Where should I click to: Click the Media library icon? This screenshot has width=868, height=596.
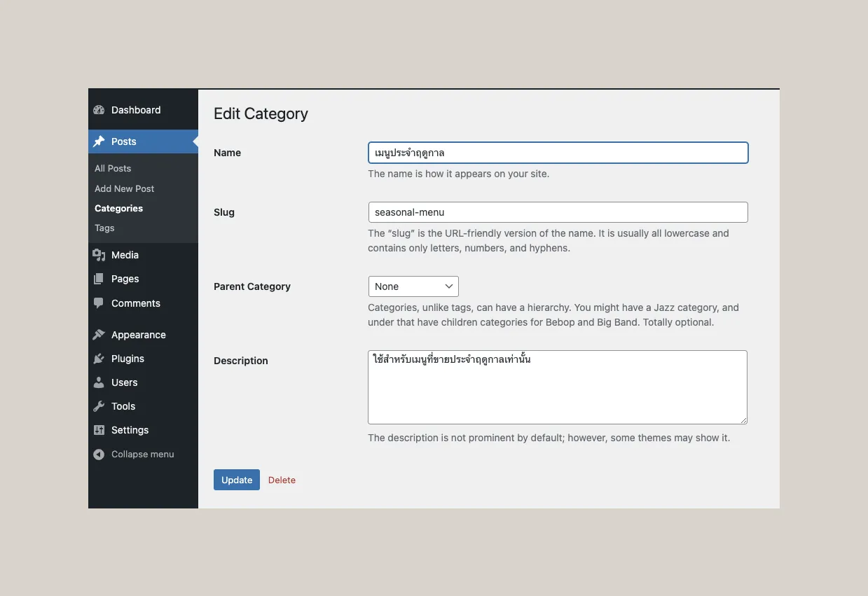(99, 255)
